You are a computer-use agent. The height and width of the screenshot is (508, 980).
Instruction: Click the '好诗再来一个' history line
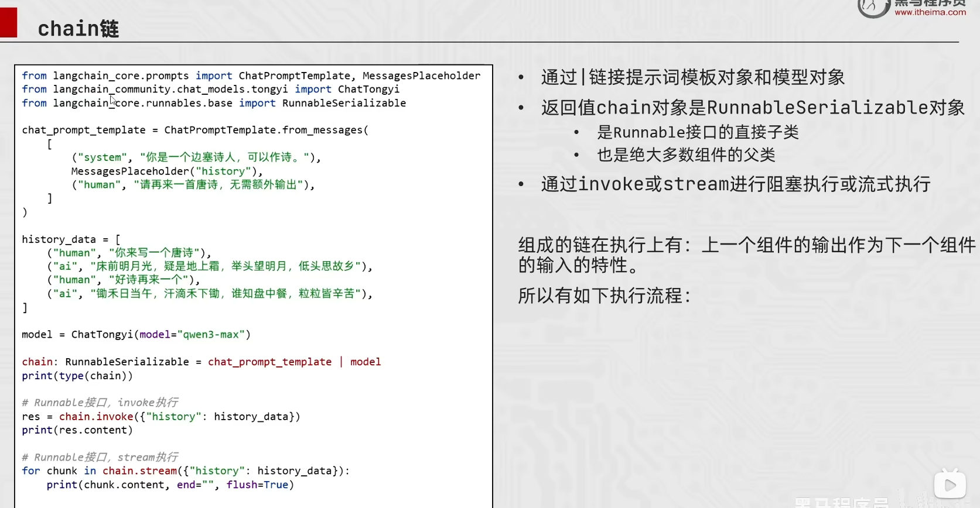(x=123, y=280)
